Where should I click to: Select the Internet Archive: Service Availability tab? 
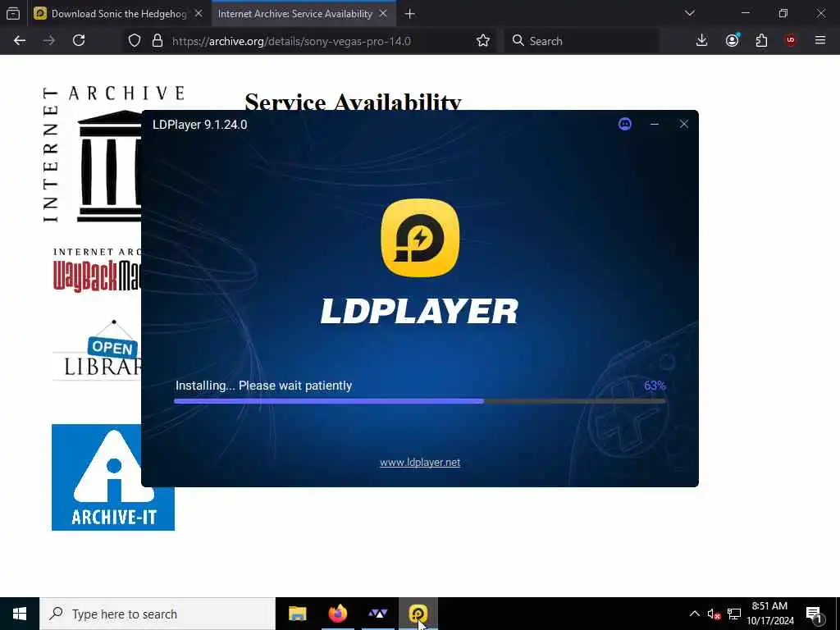pyautogui.click(x=295, y=14)
